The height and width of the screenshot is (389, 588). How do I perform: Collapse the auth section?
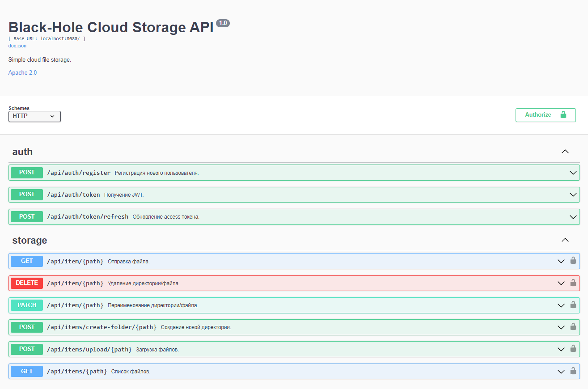tap(565, 152)
